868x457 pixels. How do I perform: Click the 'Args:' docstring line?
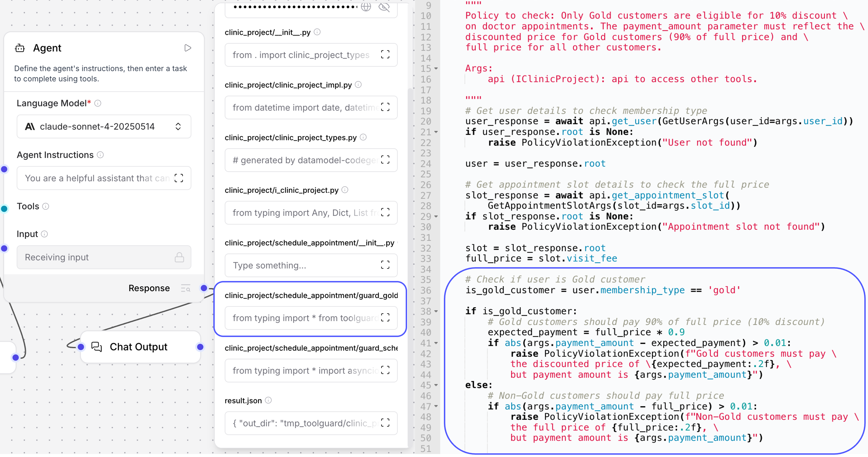(x=479, y=68)
